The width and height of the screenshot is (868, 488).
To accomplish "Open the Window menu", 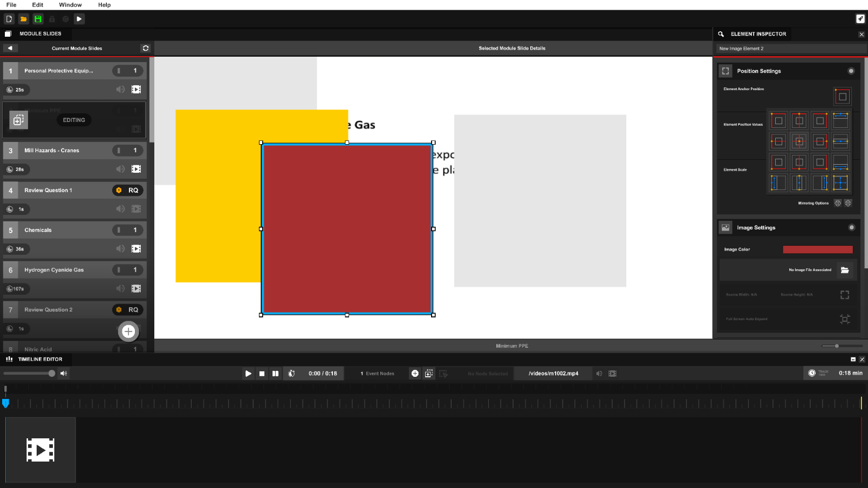I will [x=70, y=5].
